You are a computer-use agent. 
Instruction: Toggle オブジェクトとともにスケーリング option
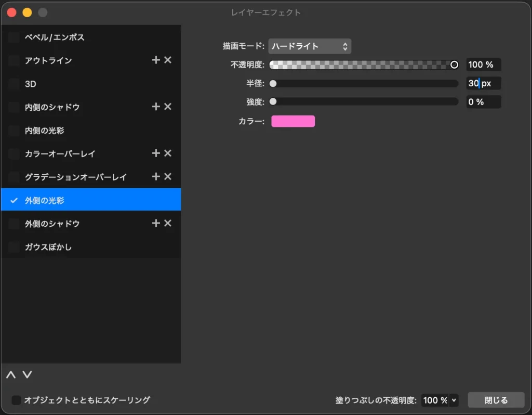point(16,400)
